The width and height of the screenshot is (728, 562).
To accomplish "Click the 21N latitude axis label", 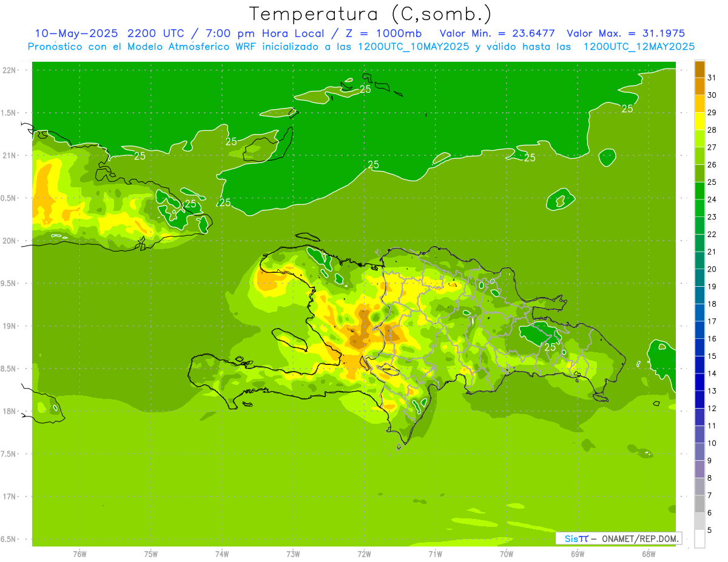I will coord(9,155).
